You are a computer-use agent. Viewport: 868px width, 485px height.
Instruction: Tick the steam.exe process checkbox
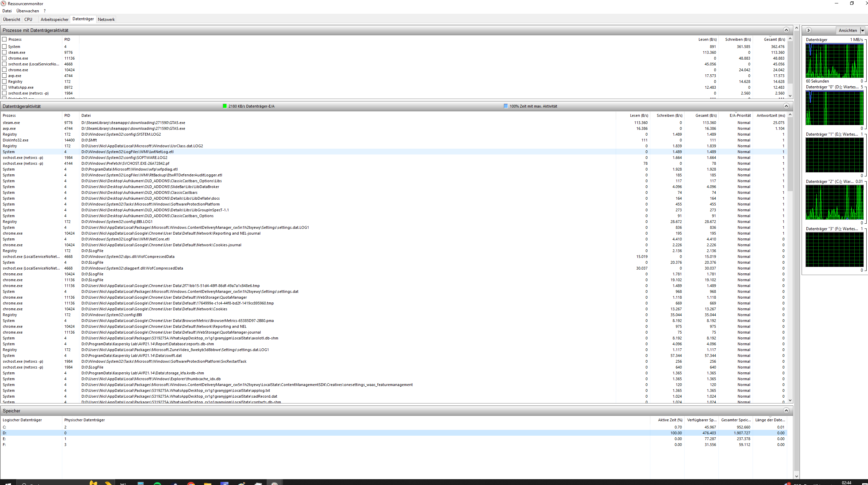(x=4, y=52)
